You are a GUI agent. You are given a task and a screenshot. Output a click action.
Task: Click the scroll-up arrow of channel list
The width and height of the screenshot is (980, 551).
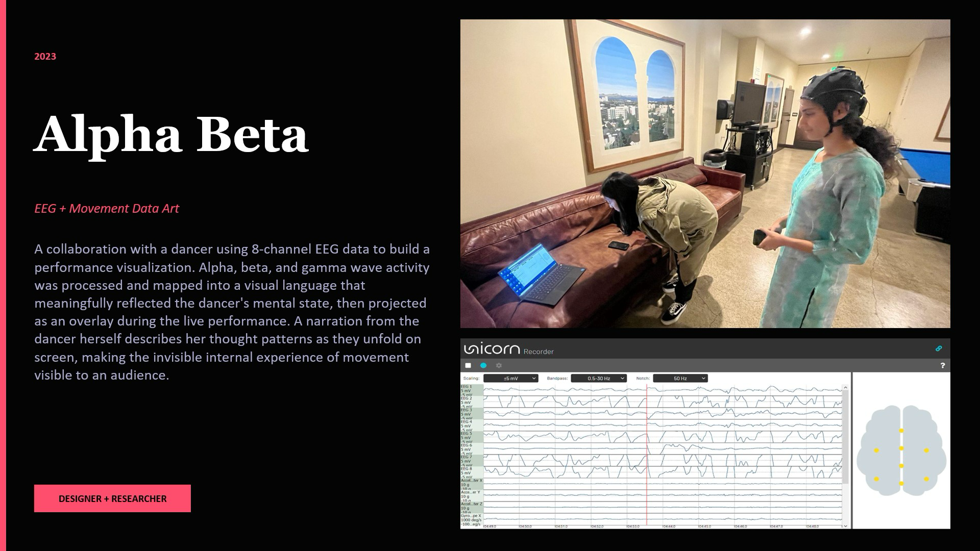pos(845,388)
